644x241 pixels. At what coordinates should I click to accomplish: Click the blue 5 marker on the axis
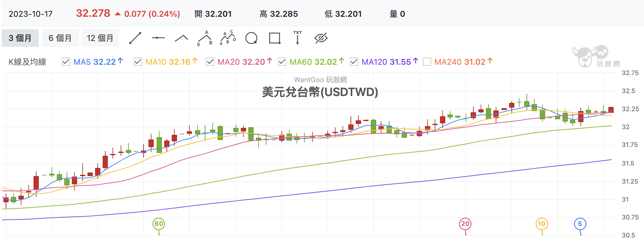[580, 224]
